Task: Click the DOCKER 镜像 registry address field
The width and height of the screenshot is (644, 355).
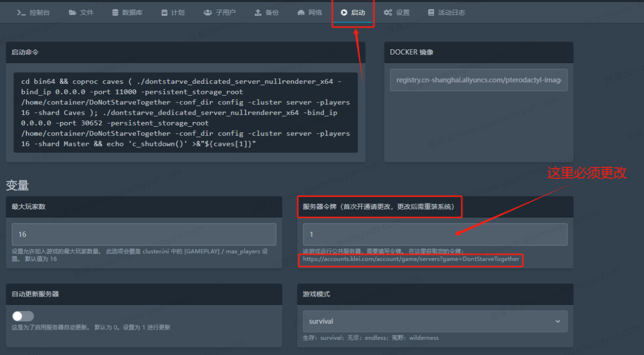Action: coord(478,80)
